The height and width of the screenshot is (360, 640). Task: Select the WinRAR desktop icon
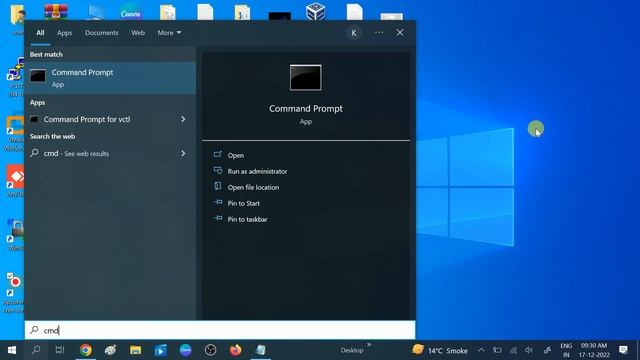click(56, 11)
